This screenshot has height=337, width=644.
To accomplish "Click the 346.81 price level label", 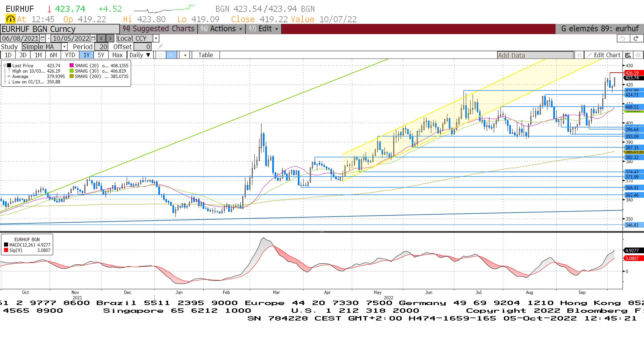I will click(634, 225).
